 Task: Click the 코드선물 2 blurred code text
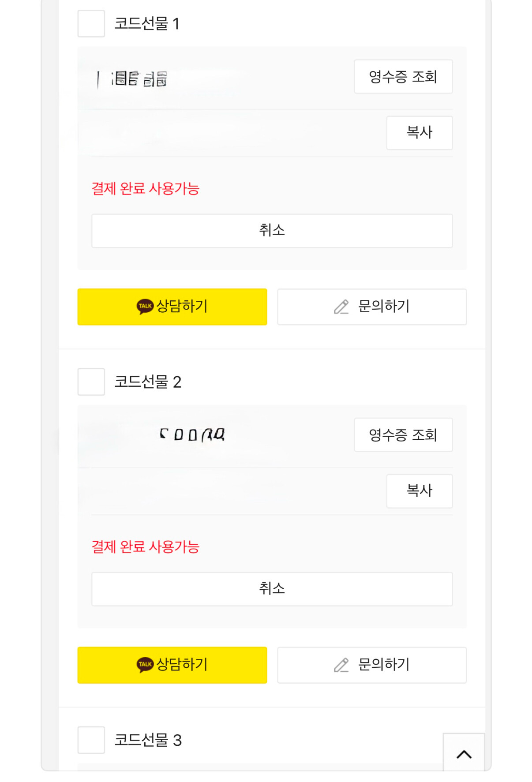pyautogui.click(x=192, y=435)
